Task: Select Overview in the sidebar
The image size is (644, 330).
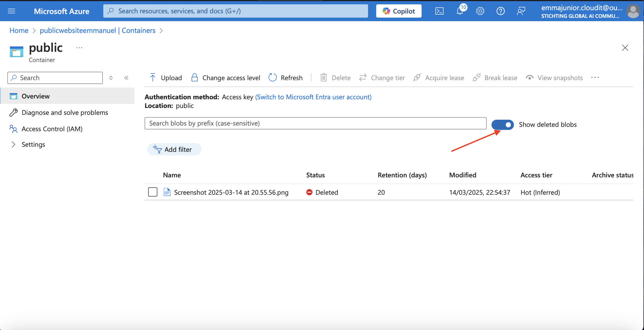Action: [67, 96]
